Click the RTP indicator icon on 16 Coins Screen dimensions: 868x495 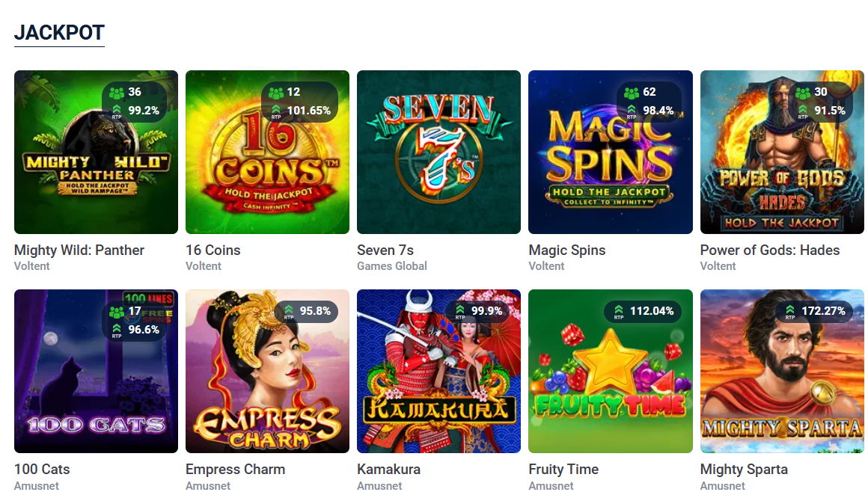pyautogui.click(x=277, y=108)
